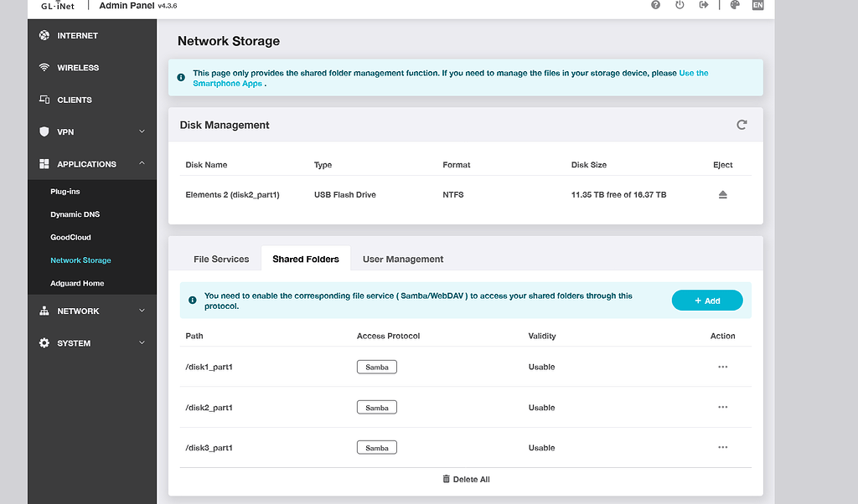
Task: Open the theme palette icon in the header
Action: tap(734, 5)
